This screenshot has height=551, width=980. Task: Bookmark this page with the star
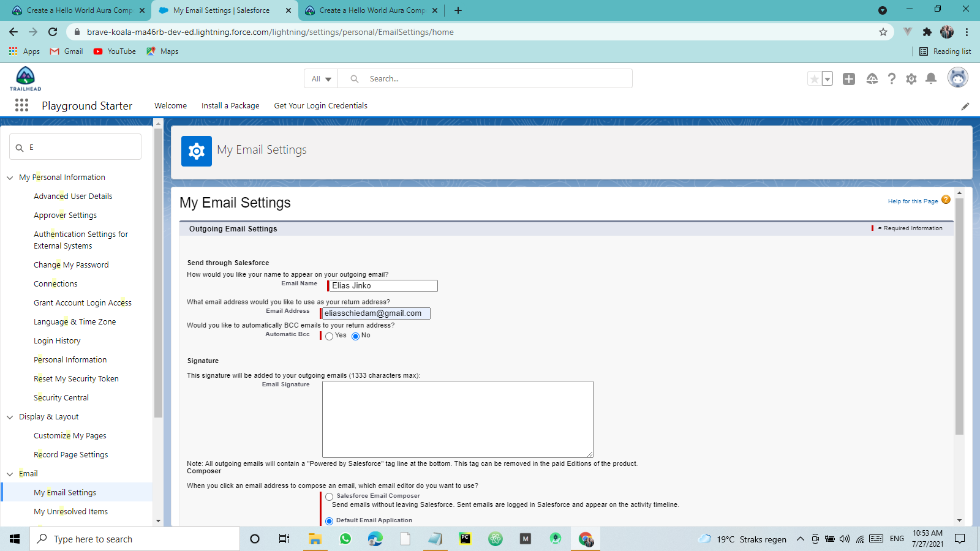pyautogui.click(x=883, y=32)
